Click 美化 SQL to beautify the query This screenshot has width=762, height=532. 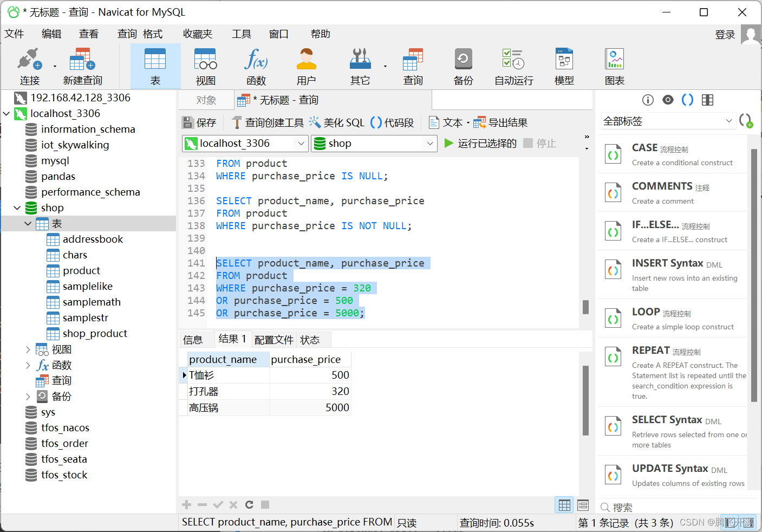click(x=337, y=123)
